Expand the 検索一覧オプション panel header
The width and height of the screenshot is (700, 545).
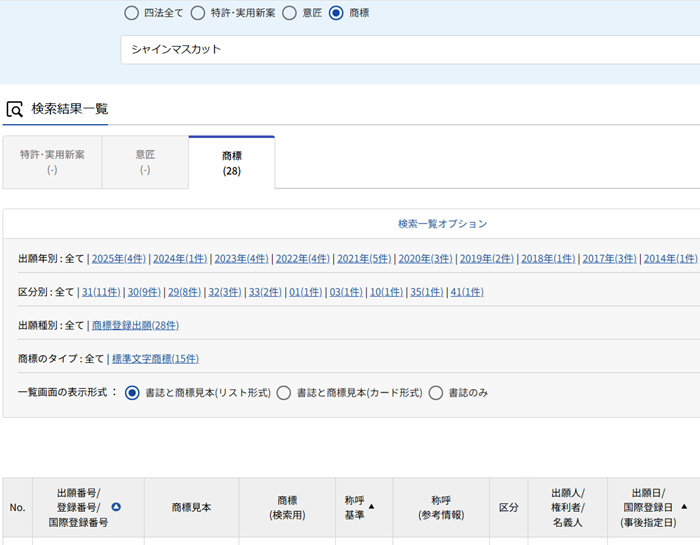point(442,224)
